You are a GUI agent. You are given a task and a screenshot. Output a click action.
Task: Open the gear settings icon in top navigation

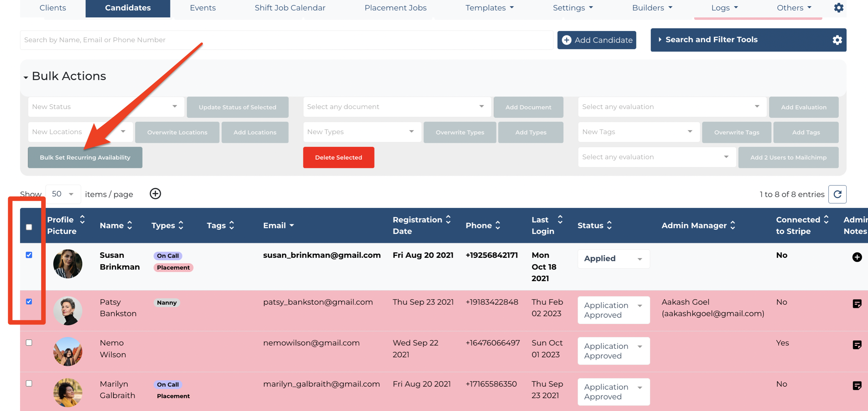838,8
